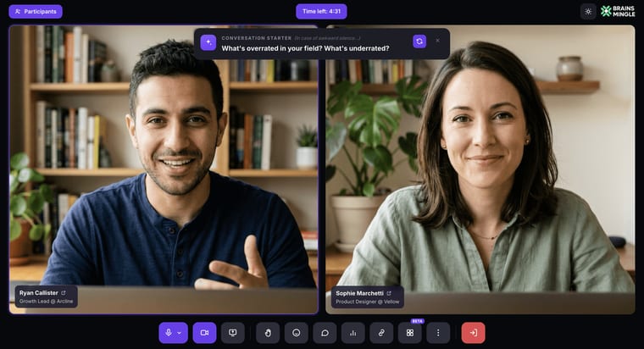Open Sophie Marchetti's profile link
The width and height of the screenshot is (644, 349).
pos(389,293)
